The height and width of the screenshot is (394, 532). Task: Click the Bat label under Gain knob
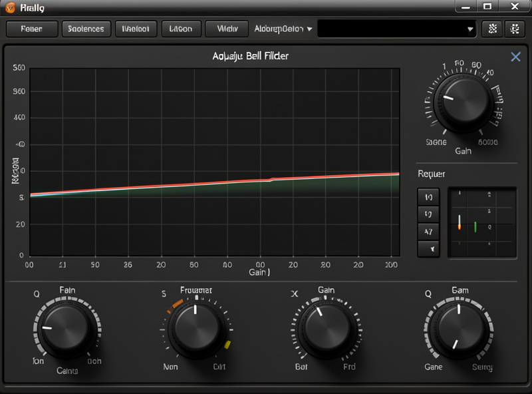click(301, 367)
